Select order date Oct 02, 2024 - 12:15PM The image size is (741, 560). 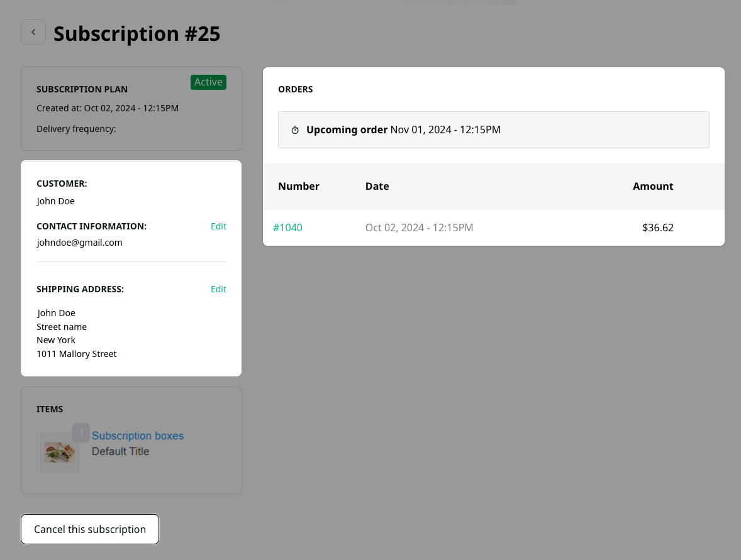point(419,228)
